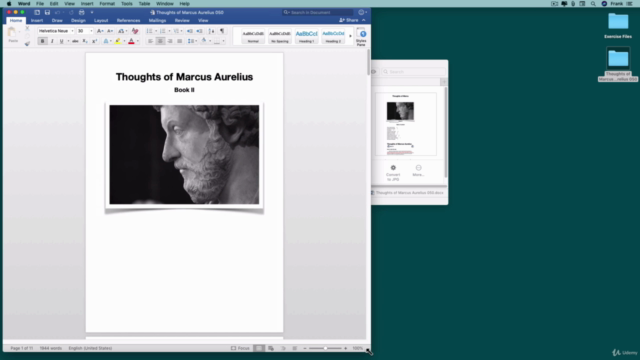Open the numbered list dropdown
The width and height of the screenshot is (640, 360).
(x=169, y=31)
